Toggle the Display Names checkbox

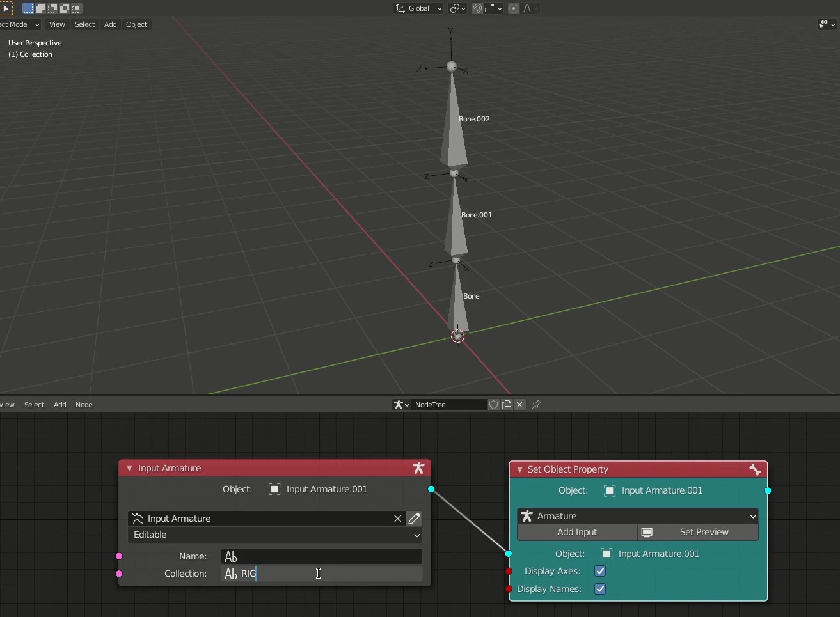(x=600, y=589)
